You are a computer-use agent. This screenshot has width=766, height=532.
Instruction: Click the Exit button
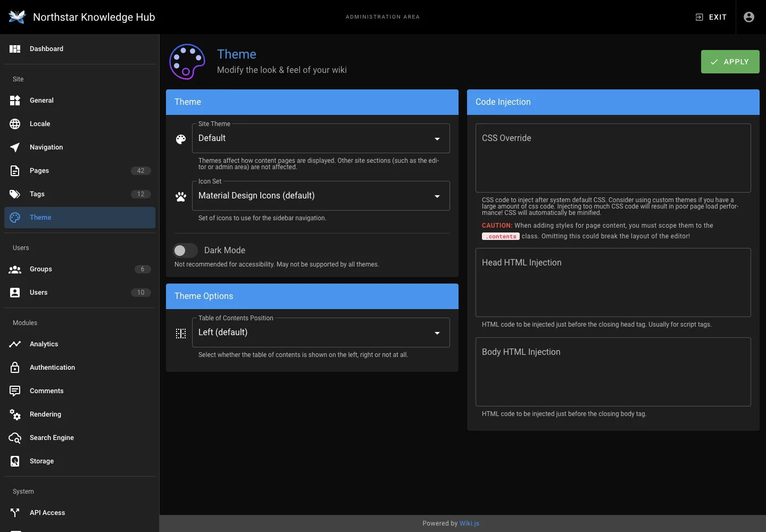click(x=711, y=17)
